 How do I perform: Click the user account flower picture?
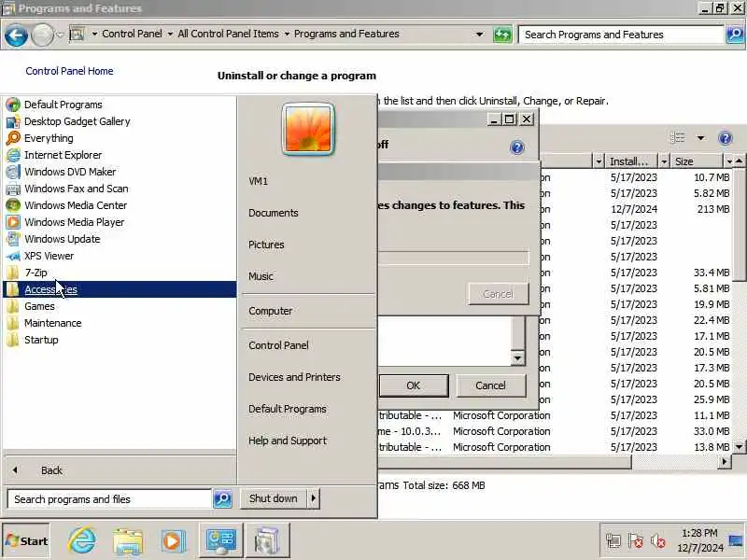tap(308, 129)
